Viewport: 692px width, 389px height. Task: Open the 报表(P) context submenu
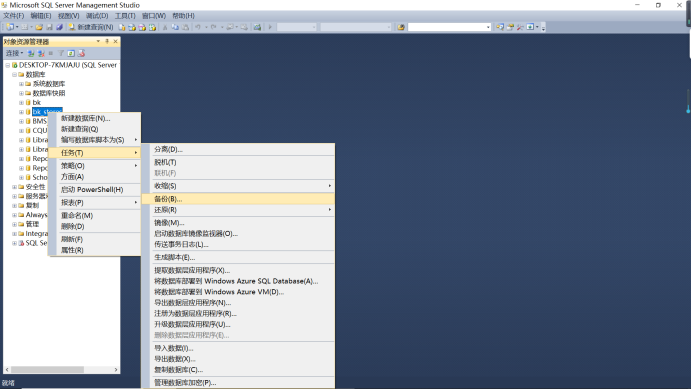[94, 203]
